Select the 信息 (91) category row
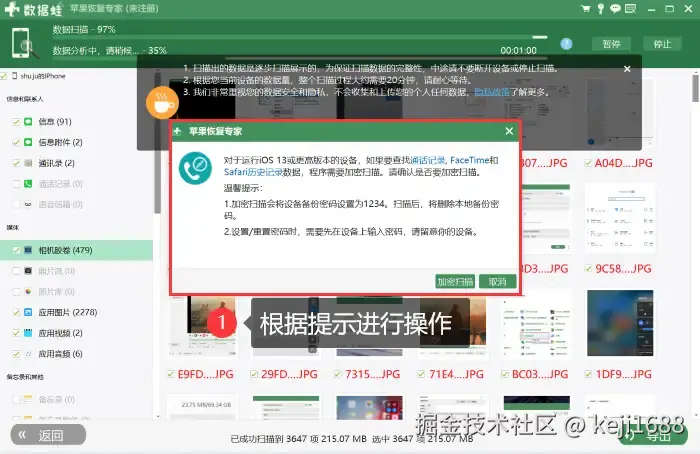 76,121
